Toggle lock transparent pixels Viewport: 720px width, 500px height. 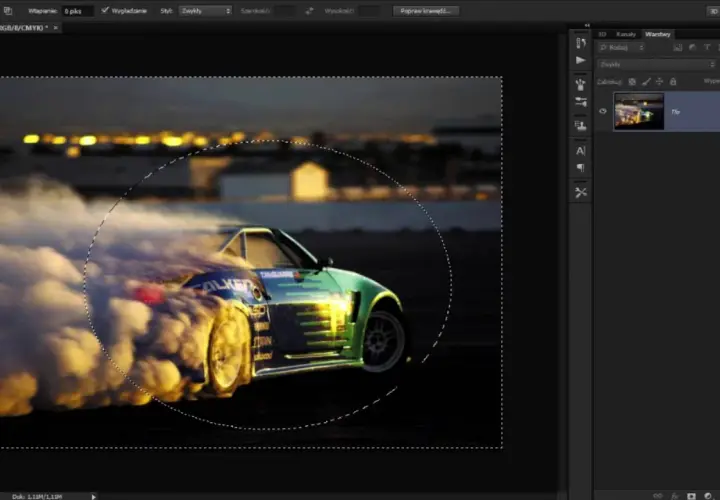pyautogui.click(x=632, y=82)
